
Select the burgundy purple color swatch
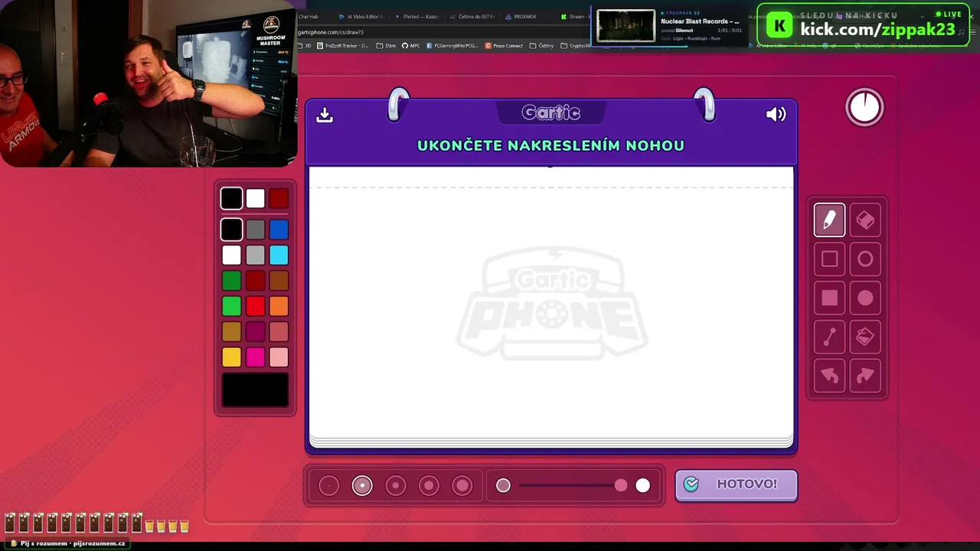(x=255, y=331)
